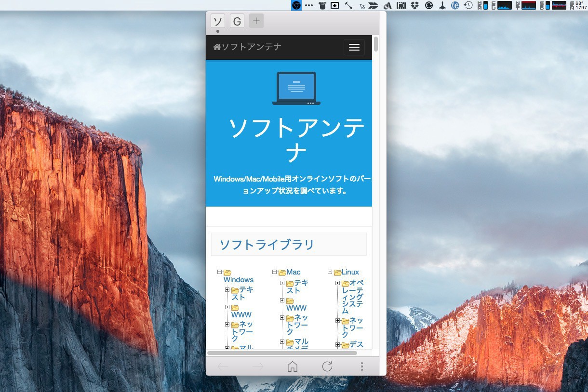Image resolution: width=588 pixels, height=392 pixels.
Task: Open the Windows category link
Action: pyautogui.click(x=239, y=280)
